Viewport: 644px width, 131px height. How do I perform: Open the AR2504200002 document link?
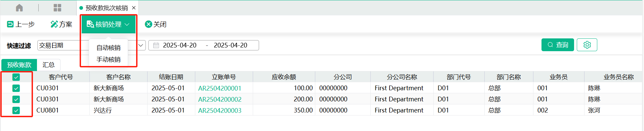point(220,99)
